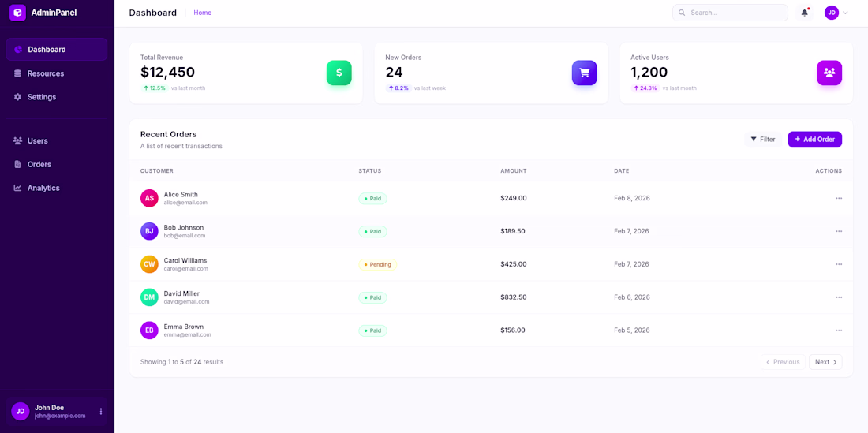
Task: Click the Add Order button
Action: click(815, 140)
